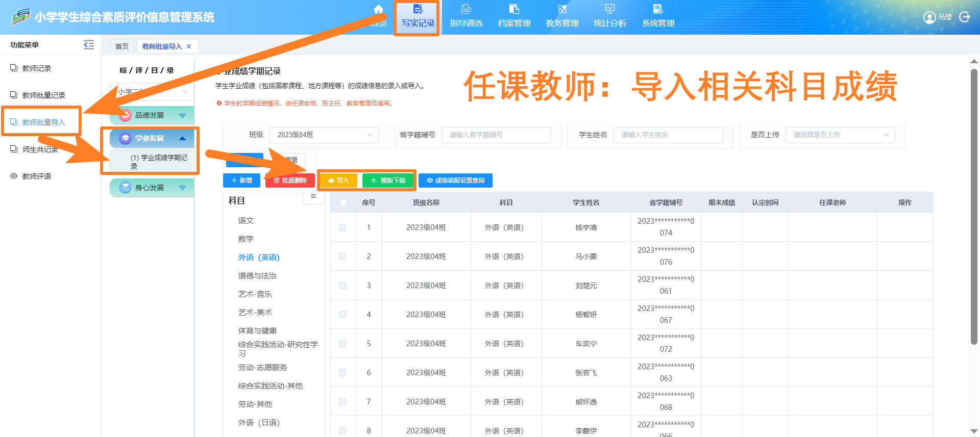The width and height of the screenshot is (980, 437).
Task: Select subject 外语（日语）
Action: pos(259,423)
